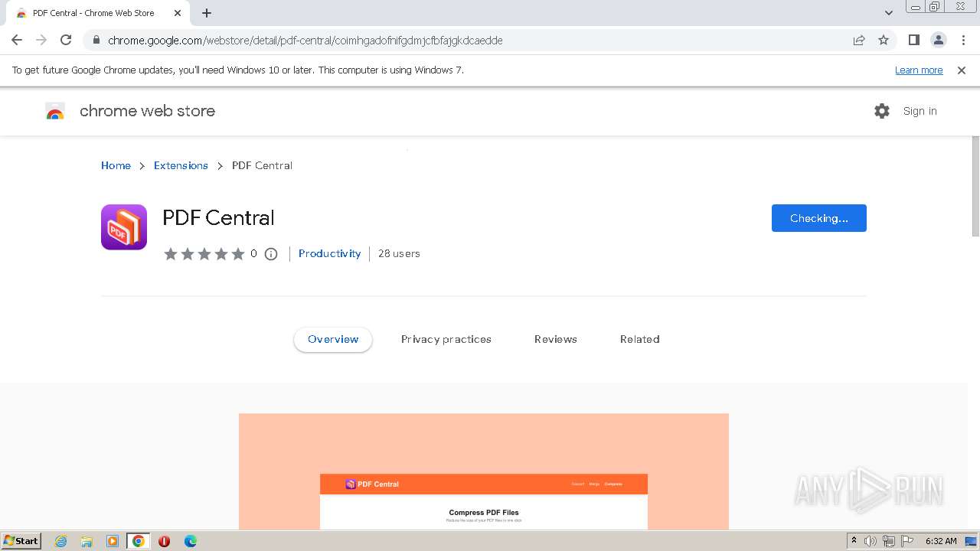This screenshot has width=980, height=551.
Task: Open the Chrome profile avatar icon
Action: [x=938, y=40]
